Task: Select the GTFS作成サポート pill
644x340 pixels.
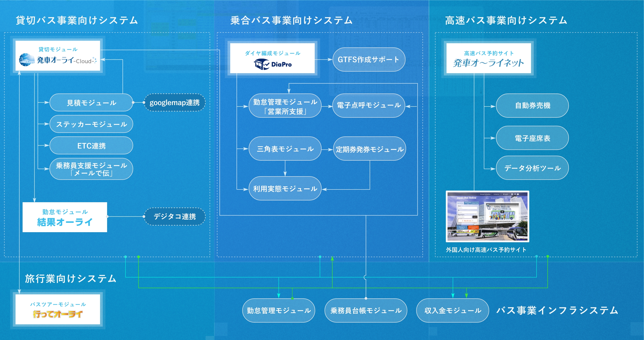Action: [369, 59]
